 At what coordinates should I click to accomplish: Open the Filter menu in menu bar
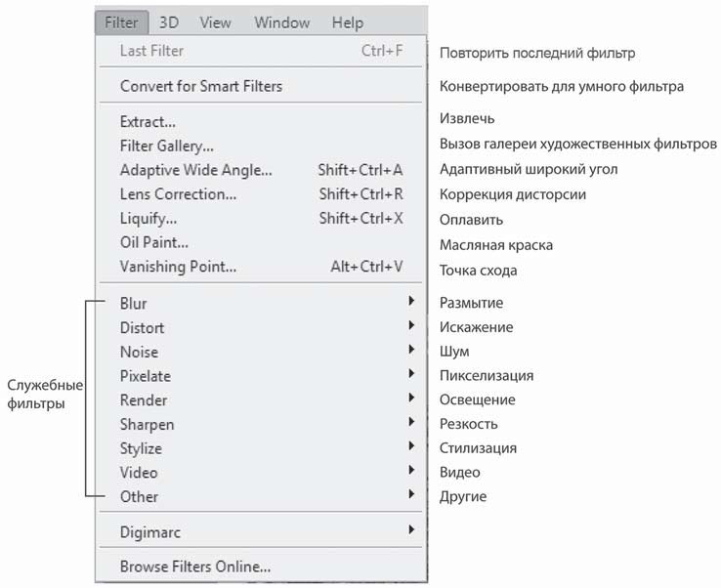click(122, 21)
